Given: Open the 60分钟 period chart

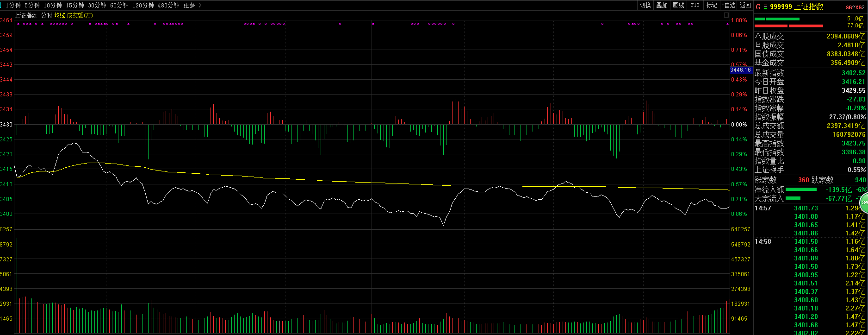Looking at the screenshot, I should coord(119,6).
